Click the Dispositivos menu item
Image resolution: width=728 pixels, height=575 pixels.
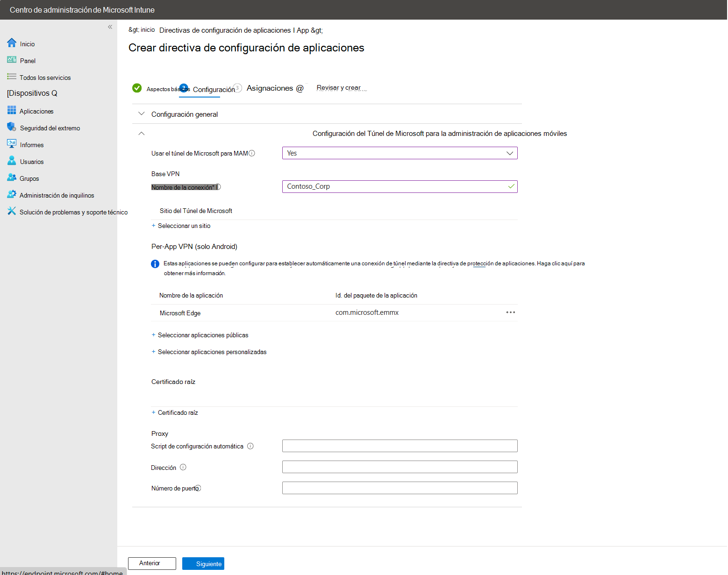(32, 93)
